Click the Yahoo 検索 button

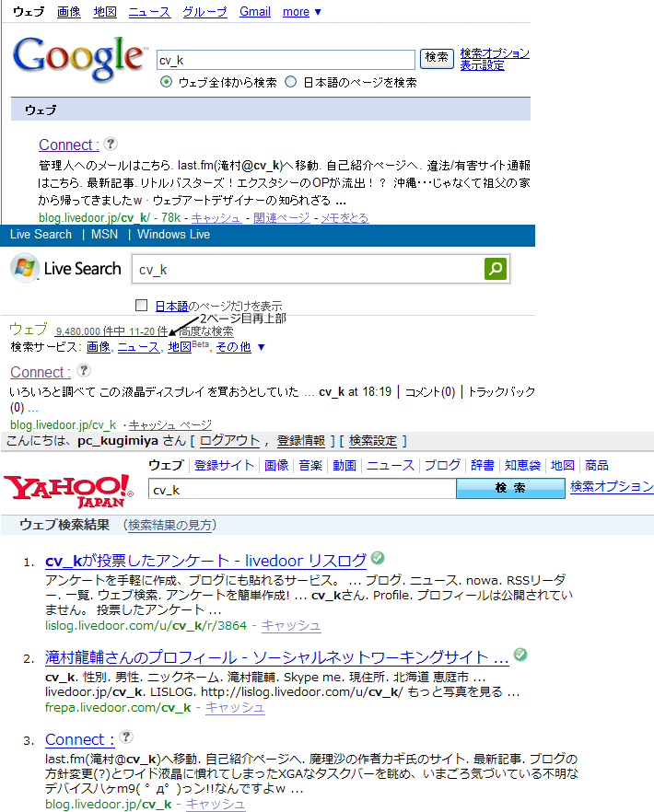click(x=510, y=488)
